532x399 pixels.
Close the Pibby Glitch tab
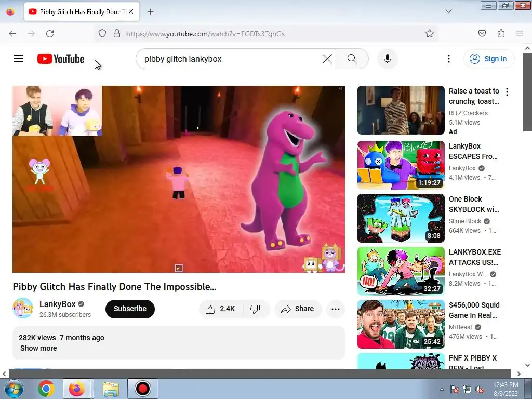click(x=131, y=11)
